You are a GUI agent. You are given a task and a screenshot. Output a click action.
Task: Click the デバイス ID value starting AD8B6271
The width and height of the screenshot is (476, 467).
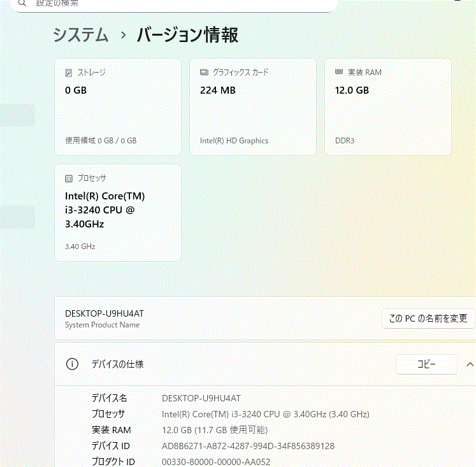click(x=248, y=446)
